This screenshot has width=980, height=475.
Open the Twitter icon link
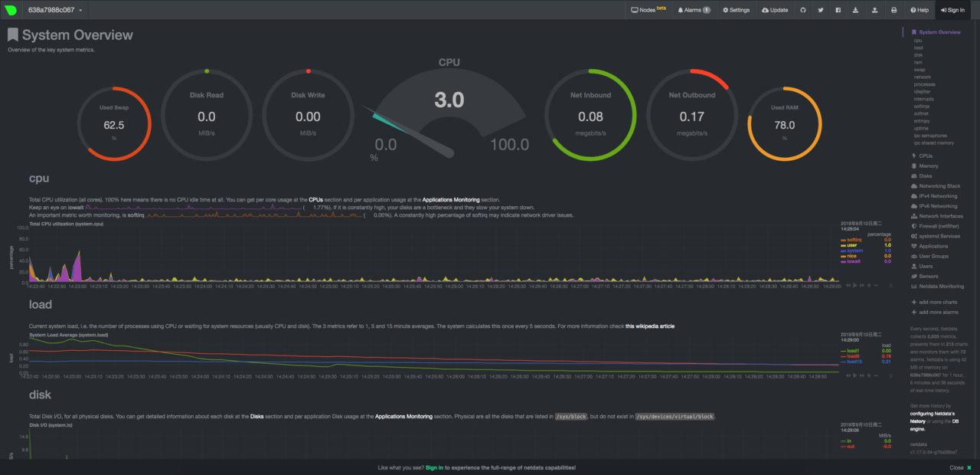pyautogui.click(x=821, y=10)
